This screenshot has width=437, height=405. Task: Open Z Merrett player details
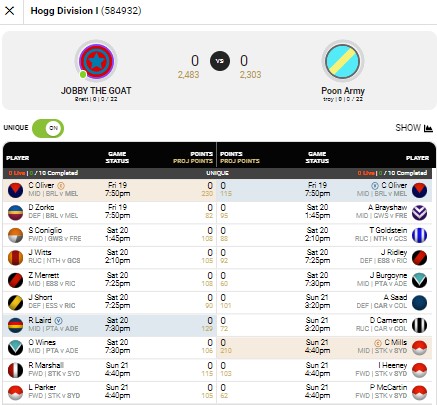coord(44,276)
